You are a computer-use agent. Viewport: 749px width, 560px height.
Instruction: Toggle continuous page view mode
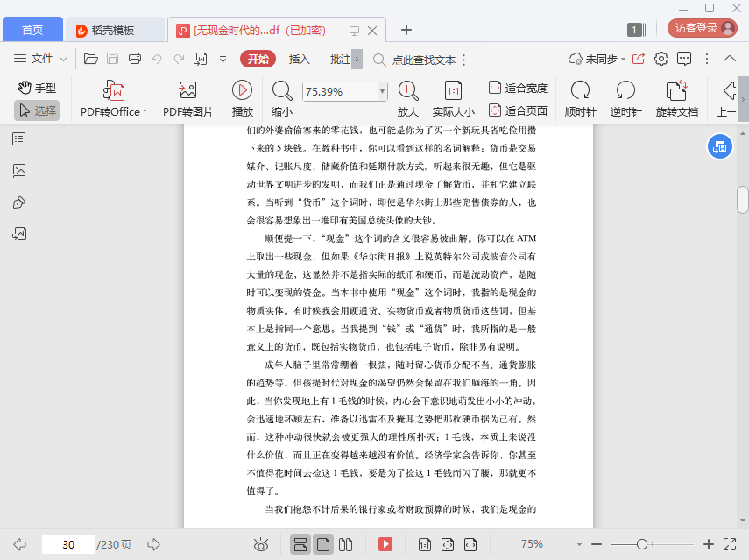tap(300, 544)
